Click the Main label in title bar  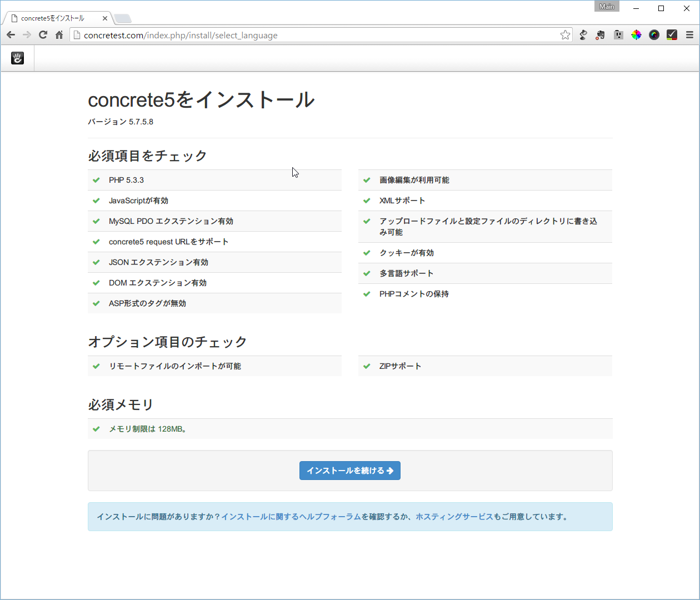(607, 6)
